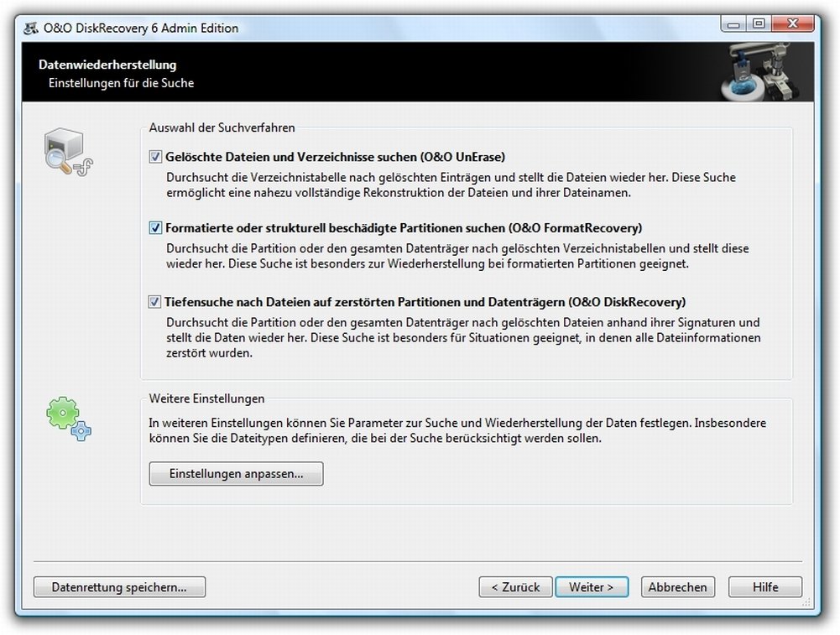Uncheck the Gelöschte Dateien und Verzeichnisse suchen checkbox
840x635 pixels.
[x=155, y=157]
